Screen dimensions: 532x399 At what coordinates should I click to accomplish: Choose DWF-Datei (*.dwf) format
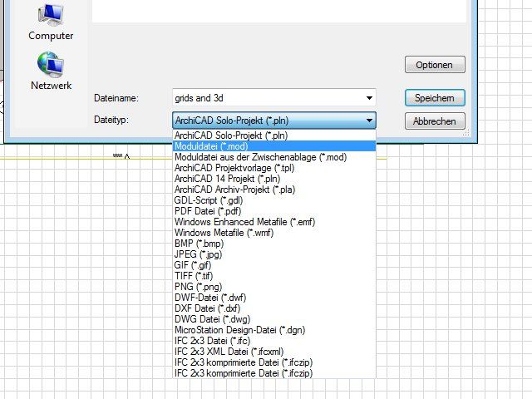[x=274, y=298]
